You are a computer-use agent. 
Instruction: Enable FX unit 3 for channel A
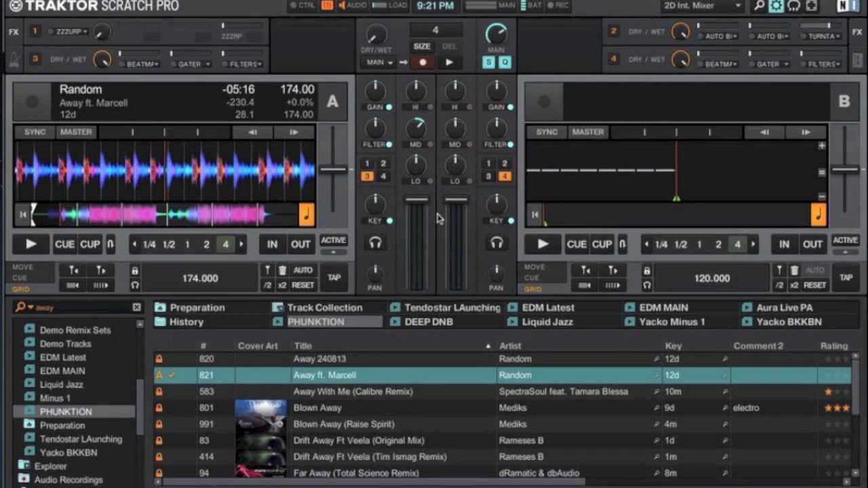(x=367, y=176)
